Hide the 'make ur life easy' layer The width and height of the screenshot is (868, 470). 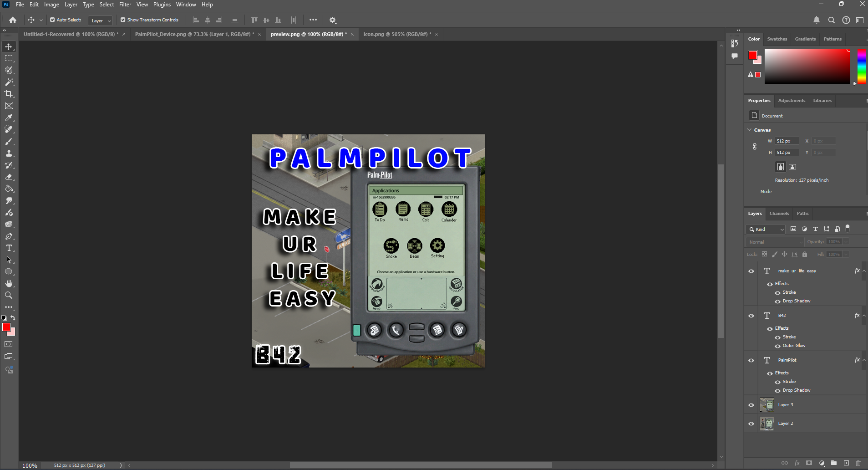tap(751, 271)
